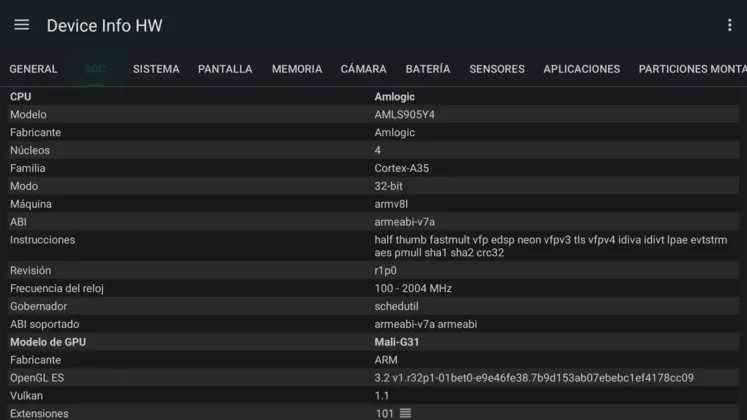Click the armv8l value
The image size is (747, 420).
391,204
